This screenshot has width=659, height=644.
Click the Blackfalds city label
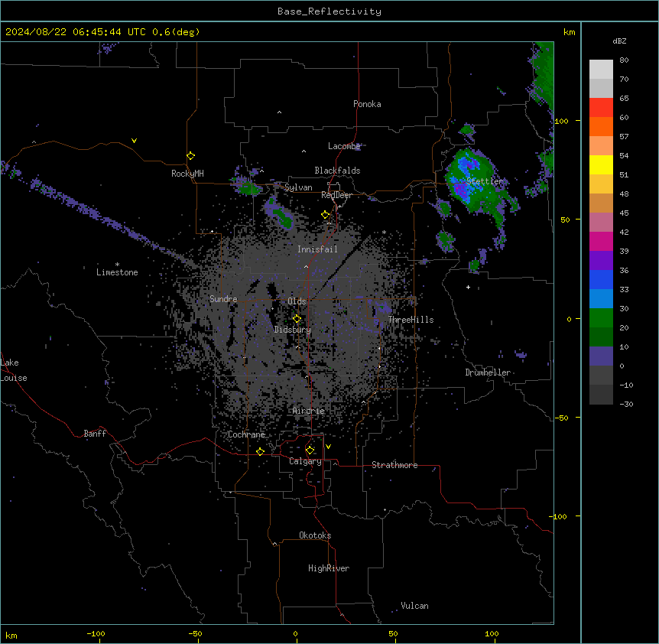(x=337, y=171)
